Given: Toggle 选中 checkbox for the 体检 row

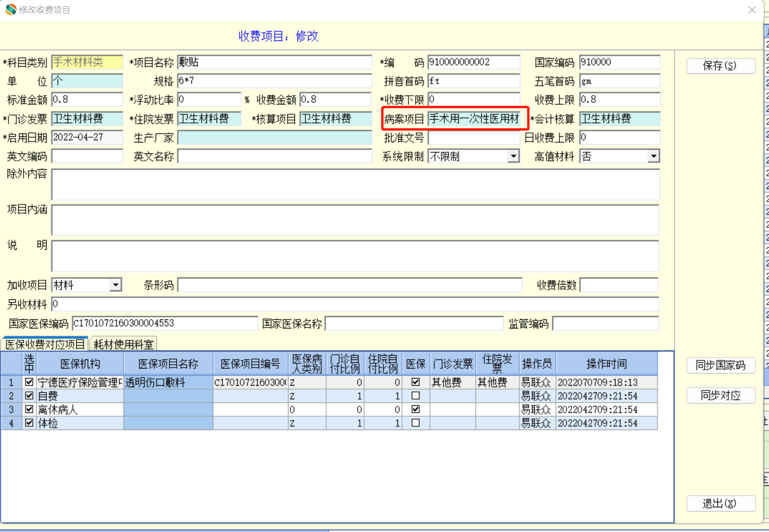Looking at the screenshot, I should (29, 423).
